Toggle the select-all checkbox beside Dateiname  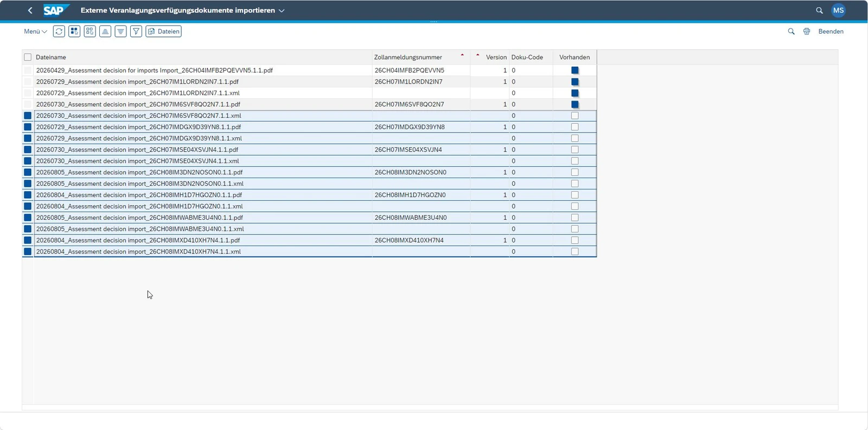click(28, 57)
